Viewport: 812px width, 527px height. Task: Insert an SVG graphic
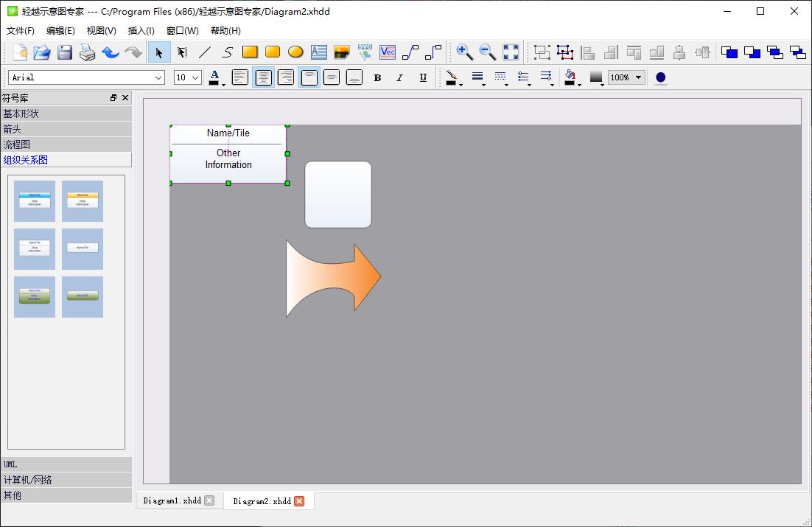click(x=365, y=52)
